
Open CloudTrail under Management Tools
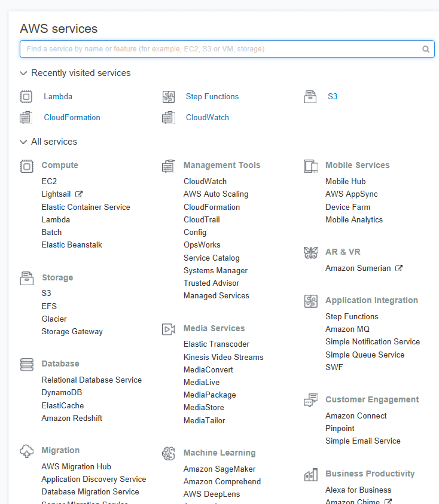[x=202, y=219]
